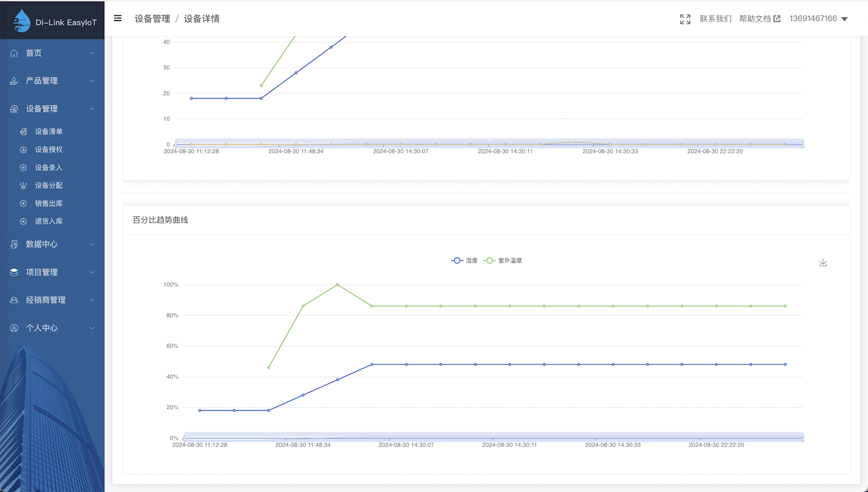The height and width of the screenshot is (492, 868).
Task: Click the Di-Link EasyIoT water drop logo
Action: point(22,21)
